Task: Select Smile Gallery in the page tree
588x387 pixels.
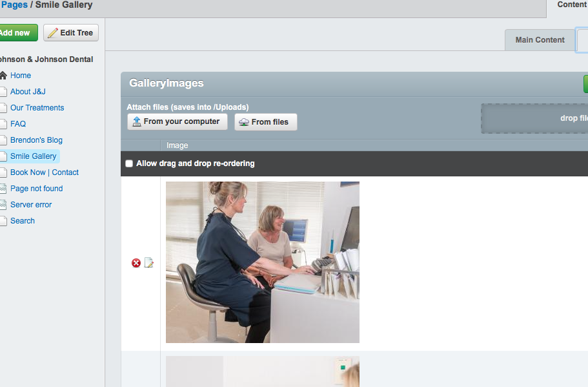Action: [x=34, y=156]
